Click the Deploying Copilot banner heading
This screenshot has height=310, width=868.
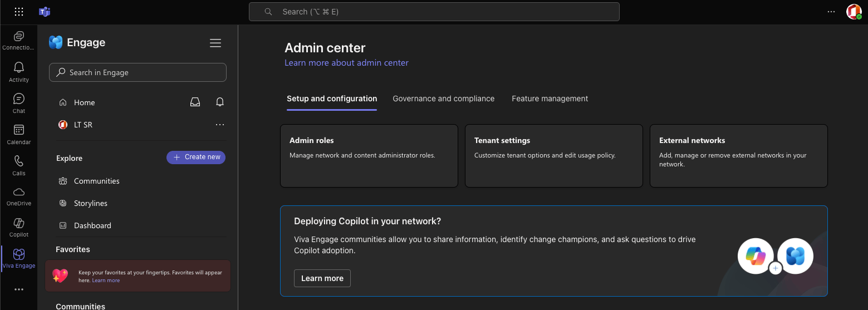367,221
